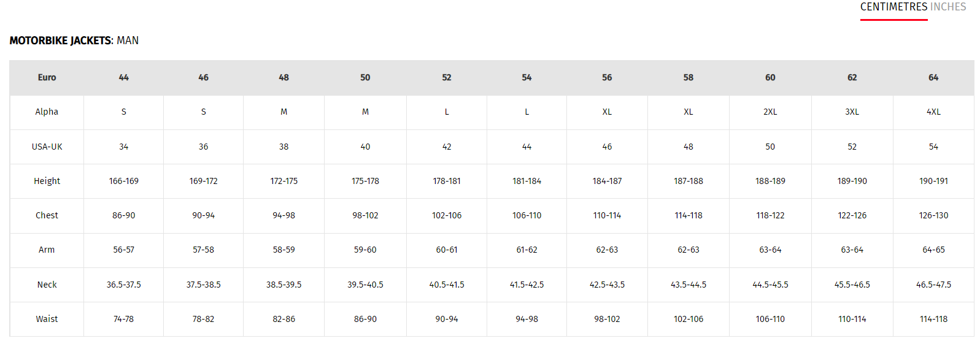Click waist cell 114-118
Screen dimensions: 980x341
click(x=933, y=319)
